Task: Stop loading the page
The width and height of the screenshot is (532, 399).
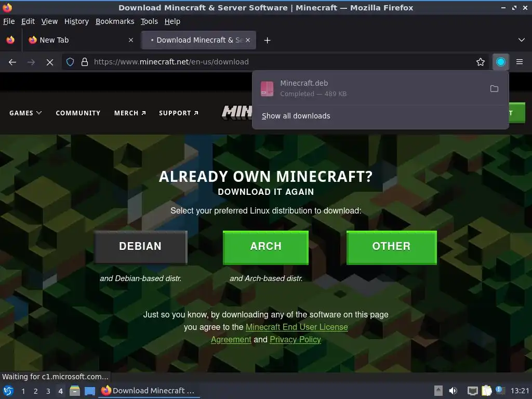Action: click(x=50, y=62)
